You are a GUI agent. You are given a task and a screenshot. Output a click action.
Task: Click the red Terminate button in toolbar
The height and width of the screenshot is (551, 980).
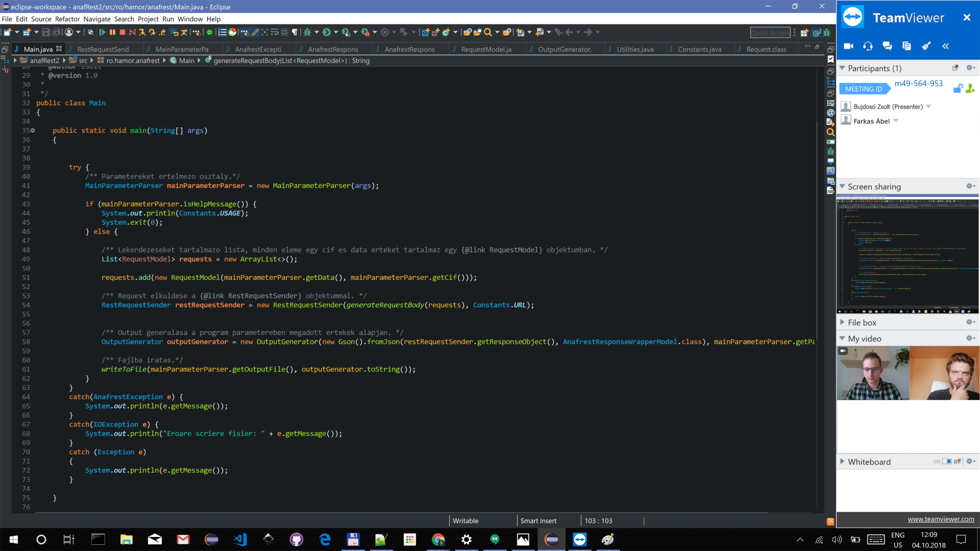[x=122, y=32]
